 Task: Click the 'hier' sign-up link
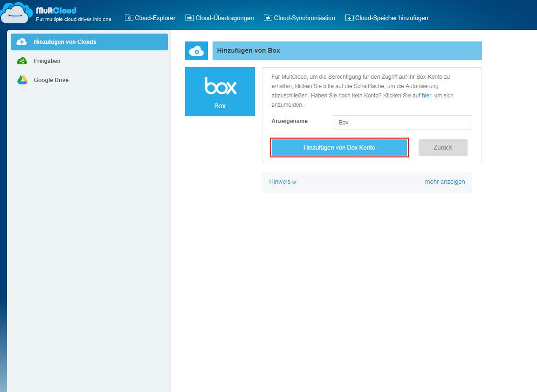(x=427, y=96)
